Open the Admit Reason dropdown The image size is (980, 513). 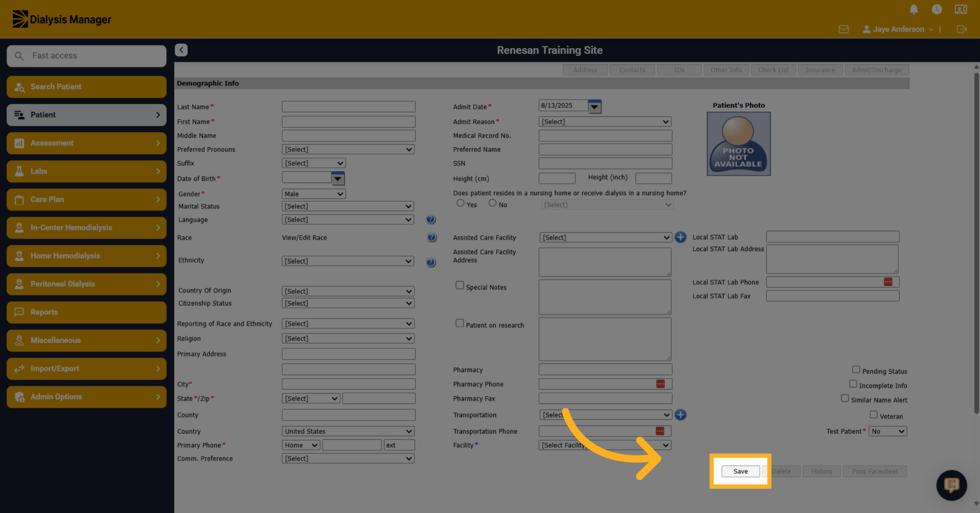point(605,122)
